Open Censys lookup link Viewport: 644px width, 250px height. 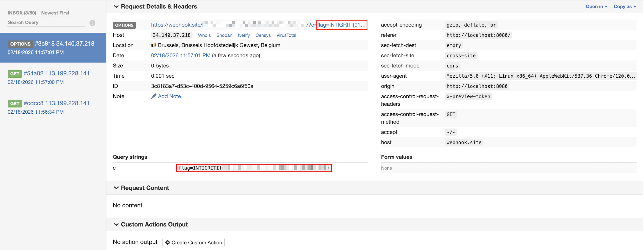(263, 35)
